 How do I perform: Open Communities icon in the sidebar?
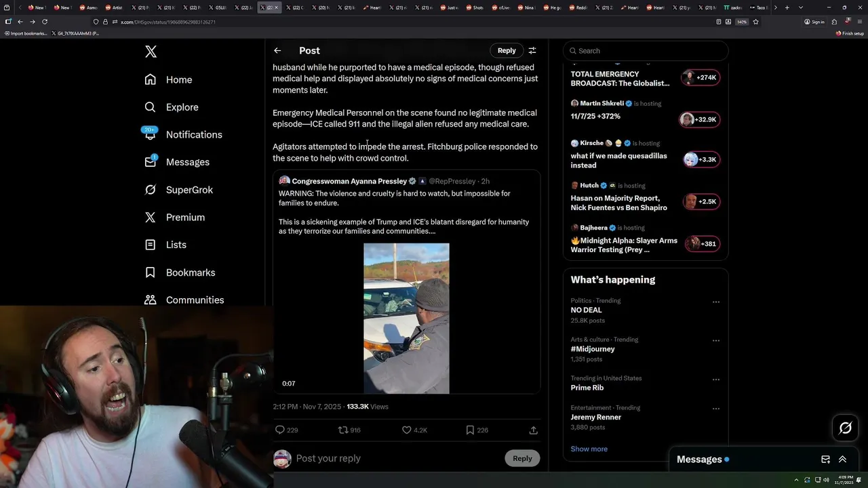coord(150,300)
